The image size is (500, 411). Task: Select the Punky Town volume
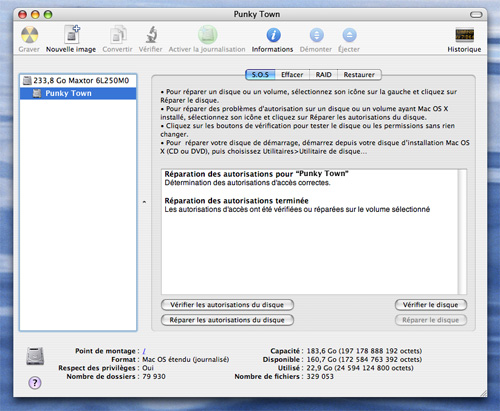pyautogui.click(x=78, y=93)
